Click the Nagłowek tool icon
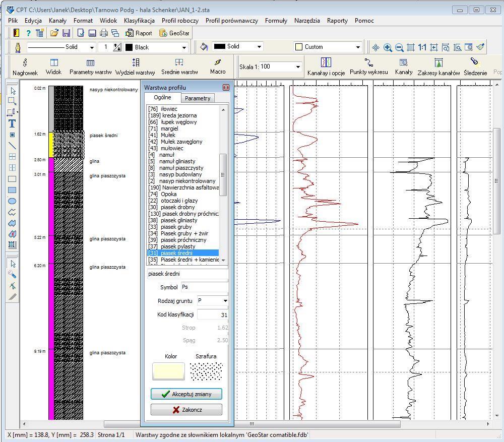504x442 pixels. 25,67
